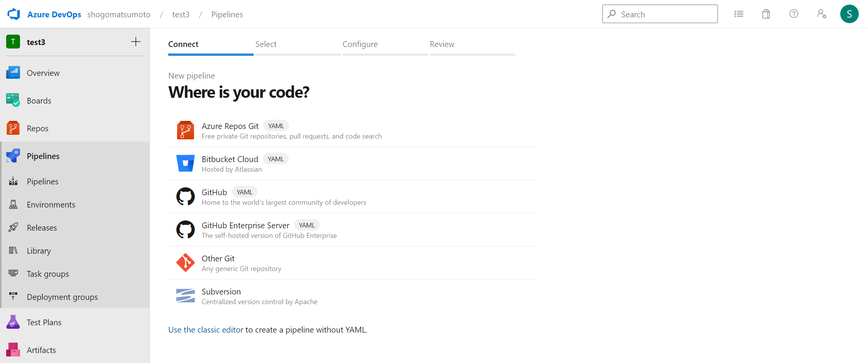Open Releases under Pipelines
868x363 pixels.
point(75,228)
